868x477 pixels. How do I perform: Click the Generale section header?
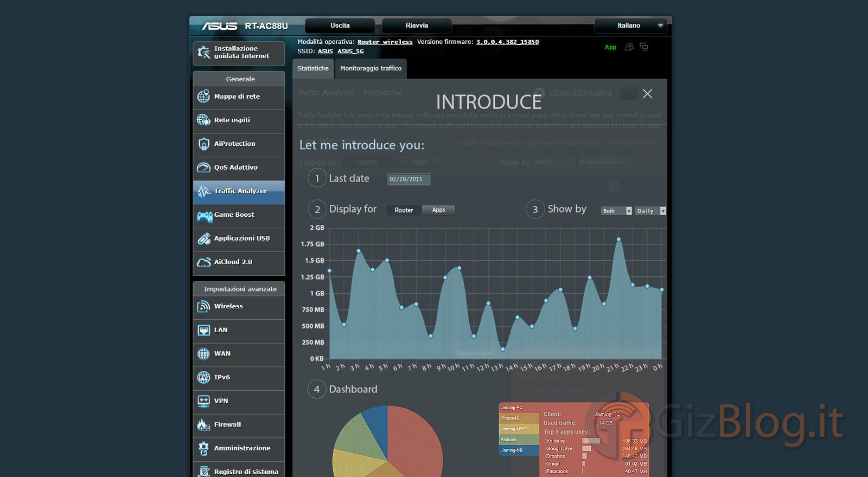point(240,79)
